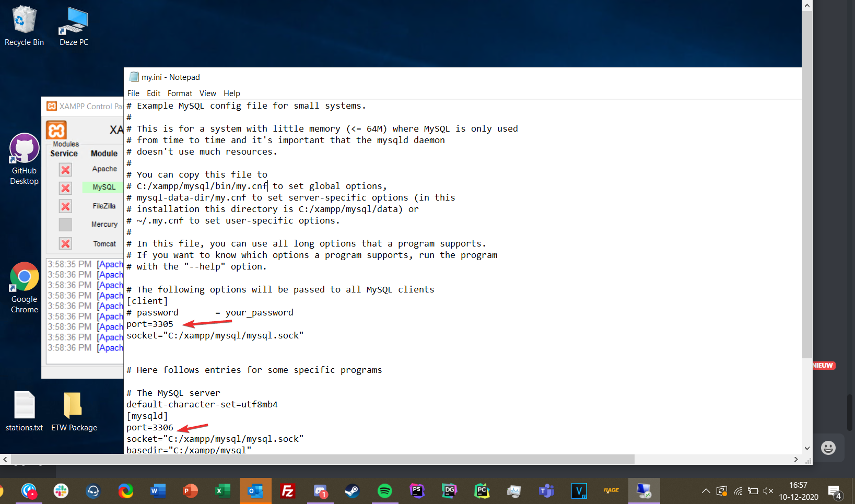Screen dimensions: 855x504
Task: Show hidden system tray icons
Action: (x=706, y=491)
